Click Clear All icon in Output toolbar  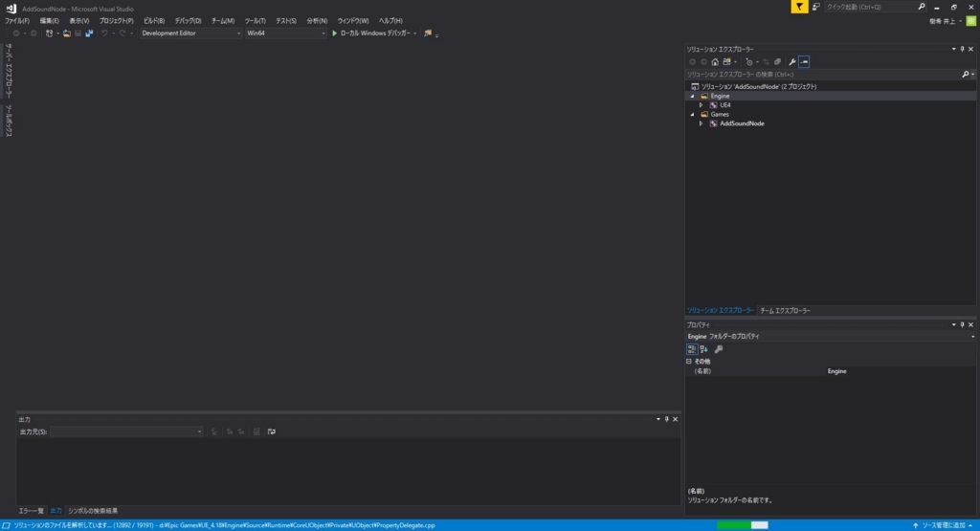coord(256,431)
